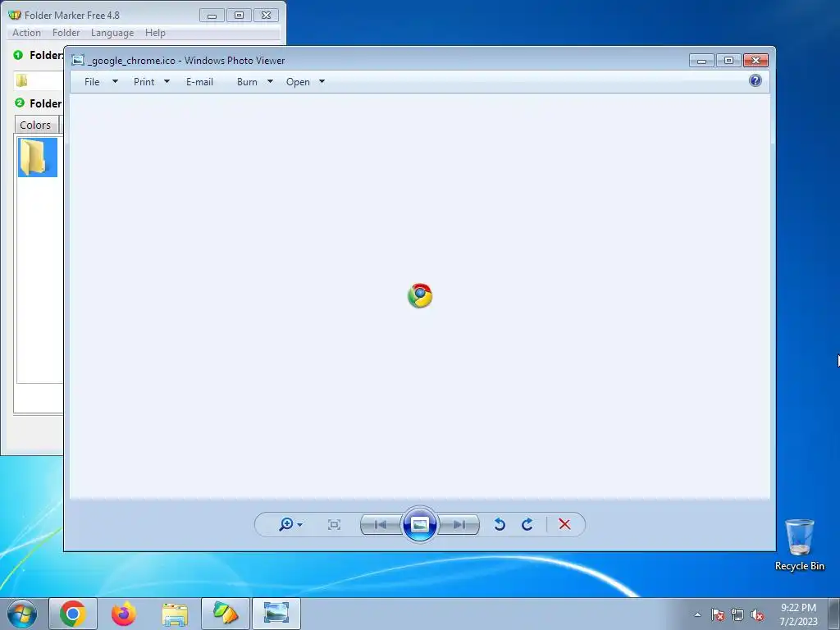
Task: Click the muted volume tray icon
Action: pyautogui.click(x=757, y=614)
